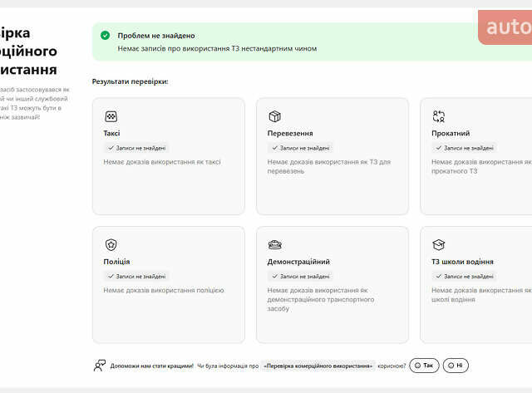Screen dimensions: 532x393
Task: Click the rental icon above Прокатний
Action: (438, 117)
